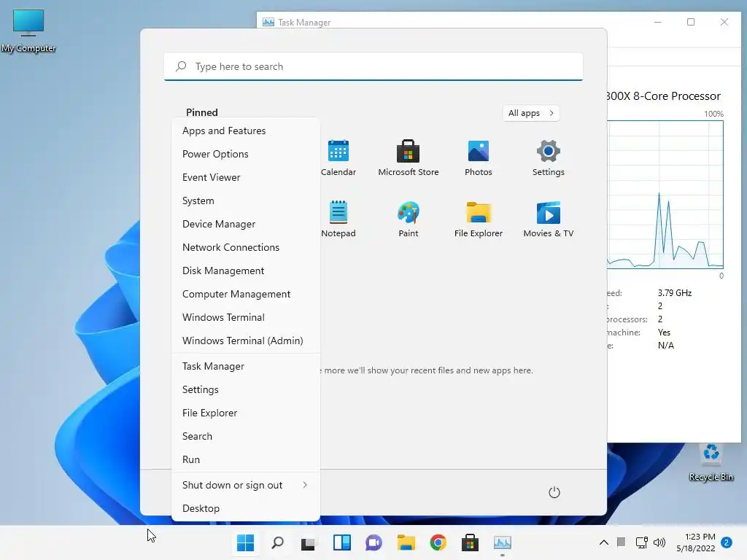Launch Movies & TV app
747x560 pixels.
coord(549,219)
